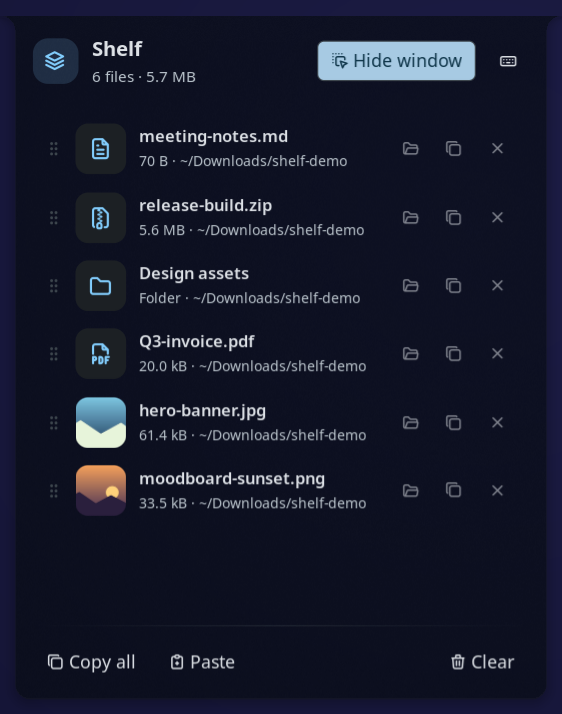Remove hero-banner.jpg from shelf
Screen dimensions: 562x714
point(497,423)
